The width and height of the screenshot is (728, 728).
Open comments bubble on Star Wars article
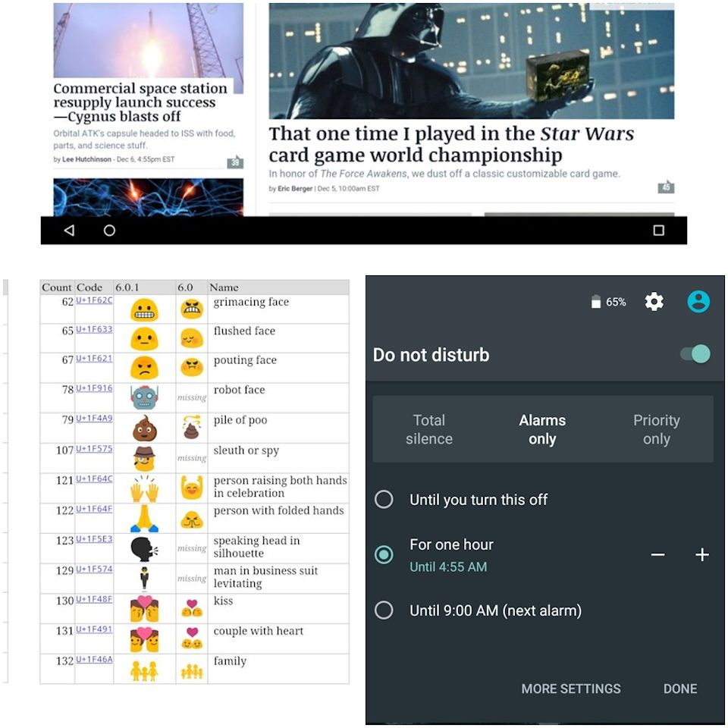[666, 187]
